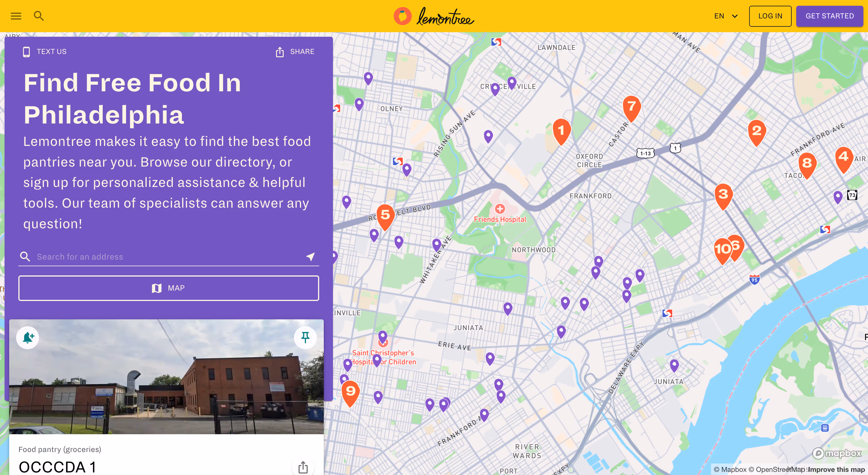This screenshot has width=868, height=475.
Task: Click the LOG IN button
Action: 770,16
